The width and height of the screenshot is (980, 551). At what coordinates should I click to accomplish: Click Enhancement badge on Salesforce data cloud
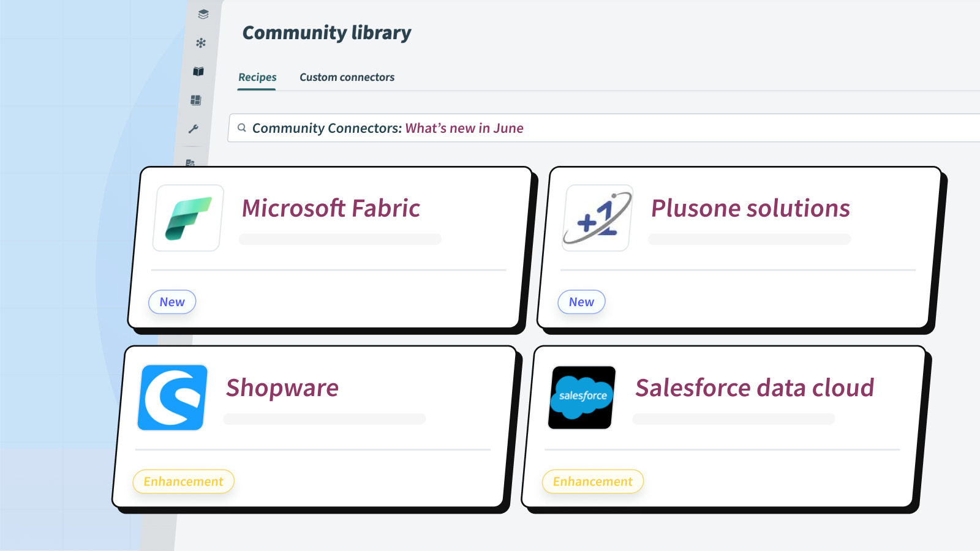coord(592,482)
